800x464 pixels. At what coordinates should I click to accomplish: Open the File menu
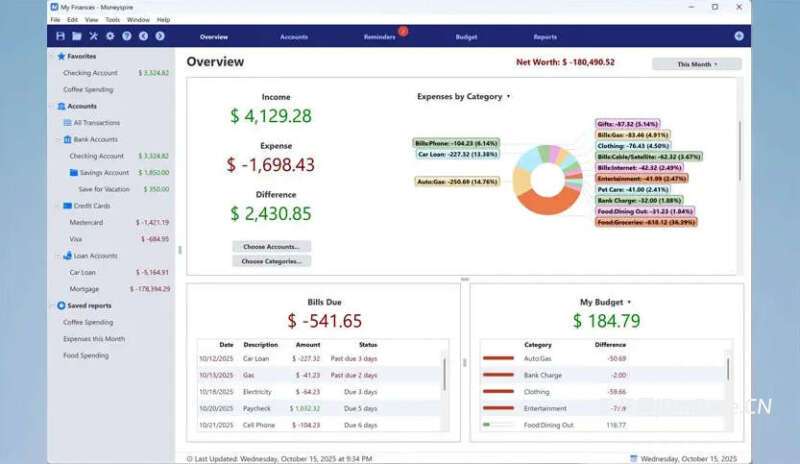coord(55,20)
